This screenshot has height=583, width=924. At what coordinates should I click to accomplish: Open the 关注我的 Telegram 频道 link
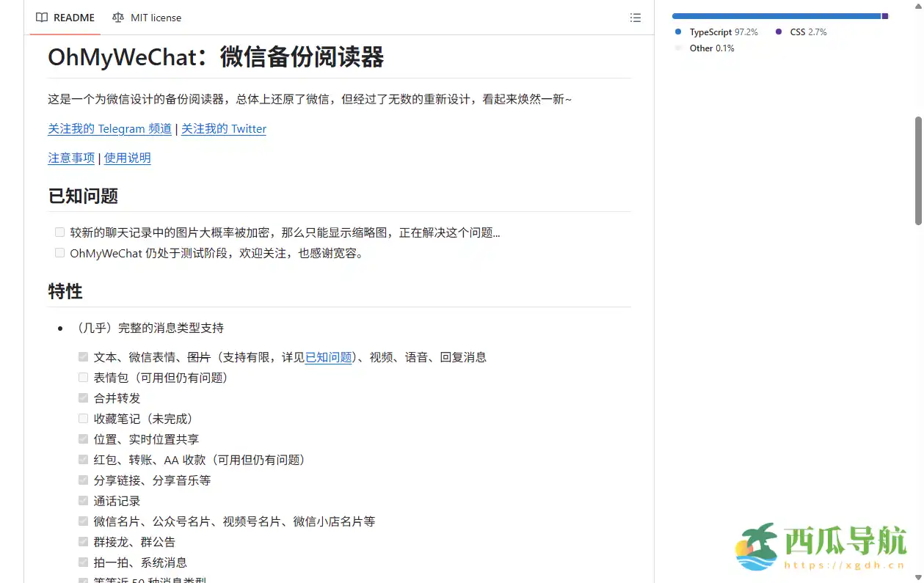(x=109, y=128)
